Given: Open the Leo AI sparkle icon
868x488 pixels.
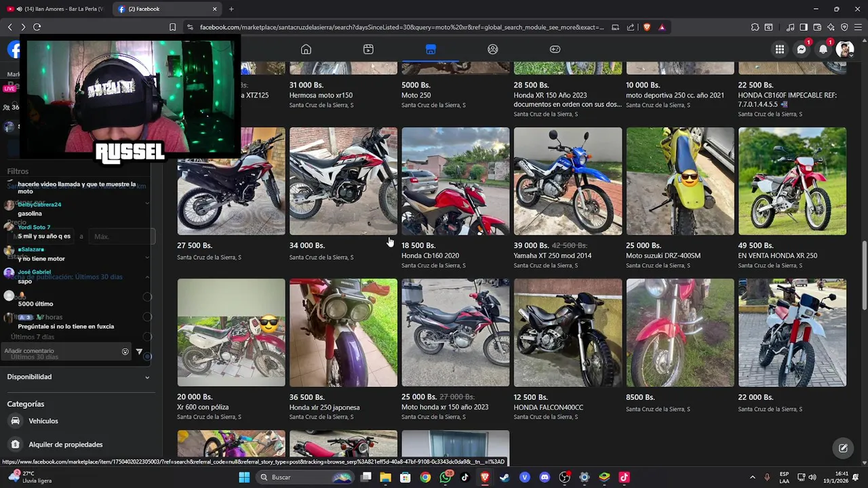Looking at the screenshot, I should [x=831, y=27].
